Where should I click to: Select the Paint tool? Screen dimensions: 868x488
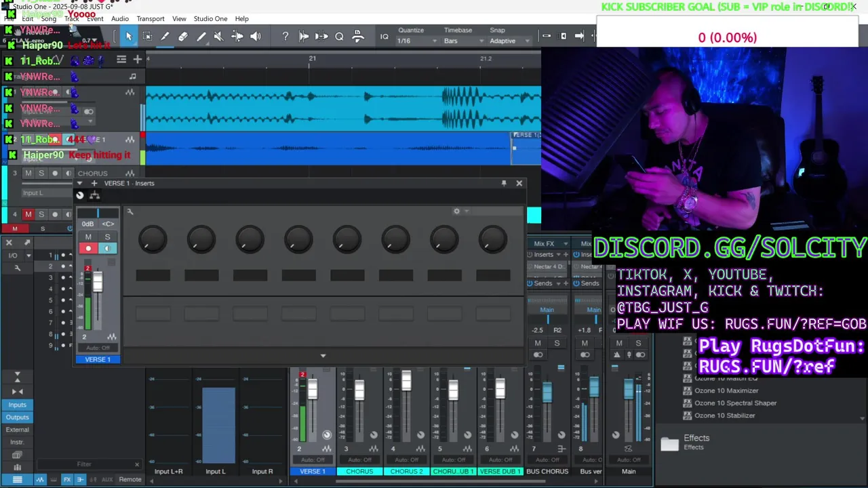pyautogui.click(x=201, y=37)
